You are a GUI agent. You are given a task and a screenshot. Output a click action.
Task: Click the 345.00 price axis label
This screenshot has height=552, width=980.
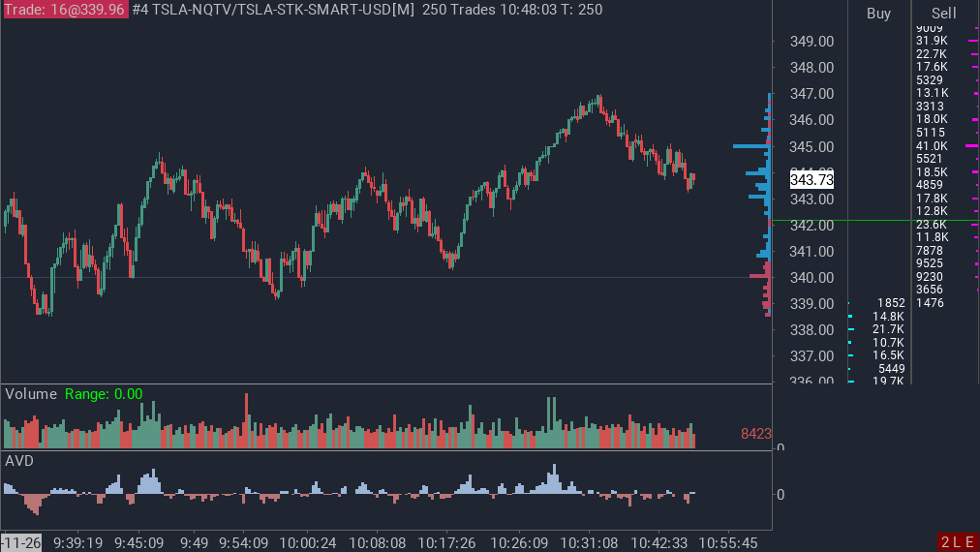pos(812,146)
